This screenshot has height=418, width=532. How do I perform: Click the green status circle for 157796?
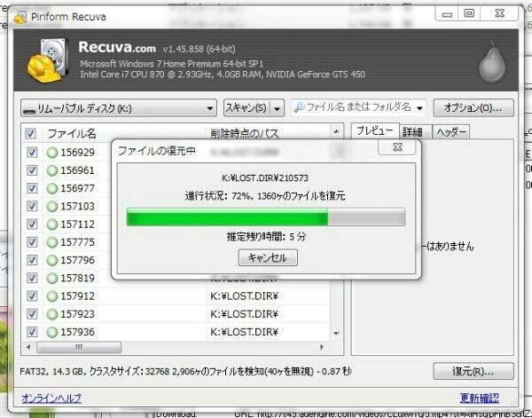click(x=52, y=260)
